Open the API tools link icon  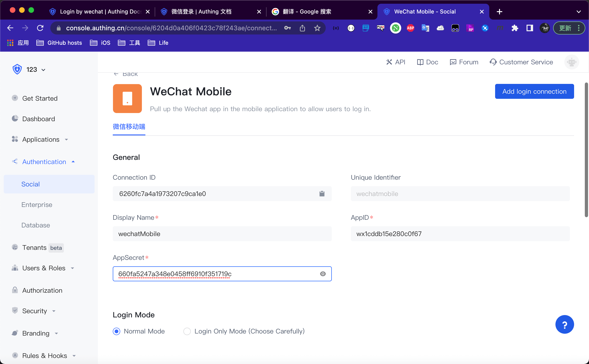point(389,62)
